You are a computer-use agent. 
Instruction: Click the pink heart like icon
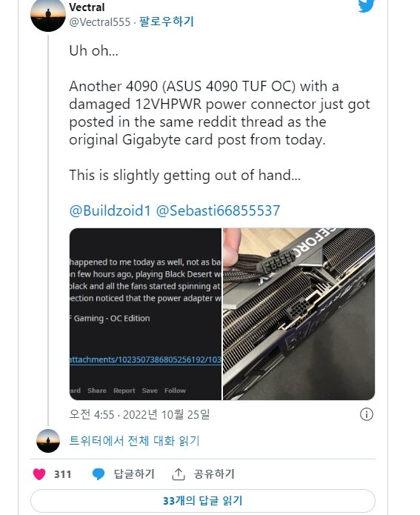(39, 474)
